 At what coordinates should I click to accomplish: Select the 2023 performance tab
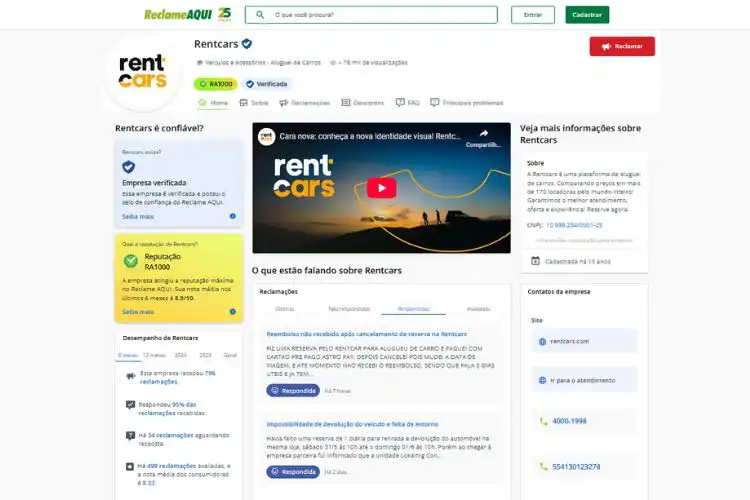point(205,356)
